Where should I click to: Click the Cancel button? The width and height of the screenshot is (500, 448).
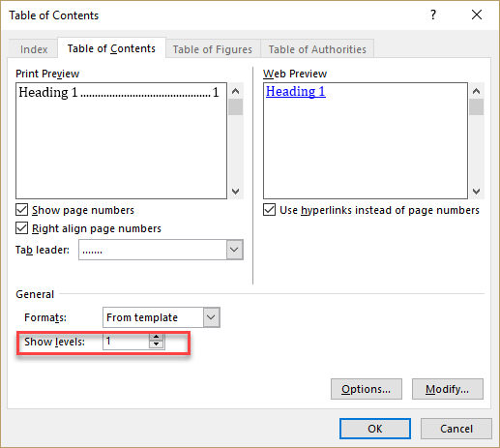tap(456, 429)
